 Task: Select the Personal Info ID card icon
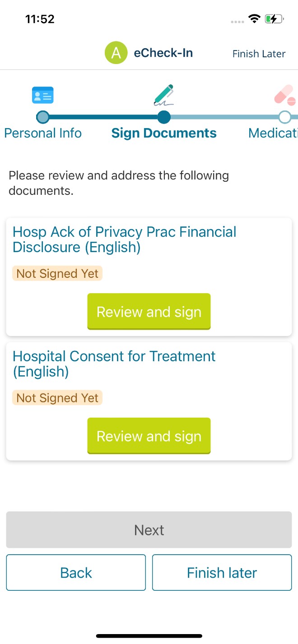[42, 95]
